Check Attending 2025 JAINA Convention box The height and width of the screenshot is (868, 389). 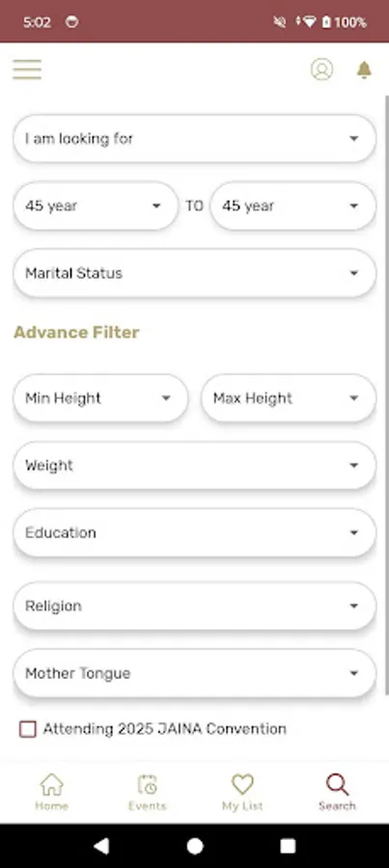[x=28, y=729]
